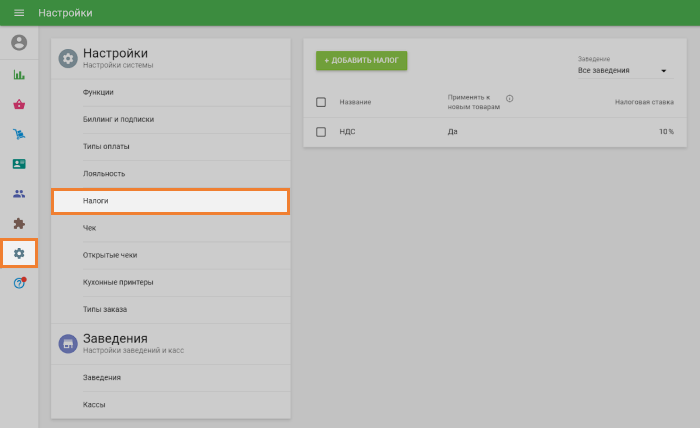
Task: Expand the Заведение dropdown
Action: [623, 71]
